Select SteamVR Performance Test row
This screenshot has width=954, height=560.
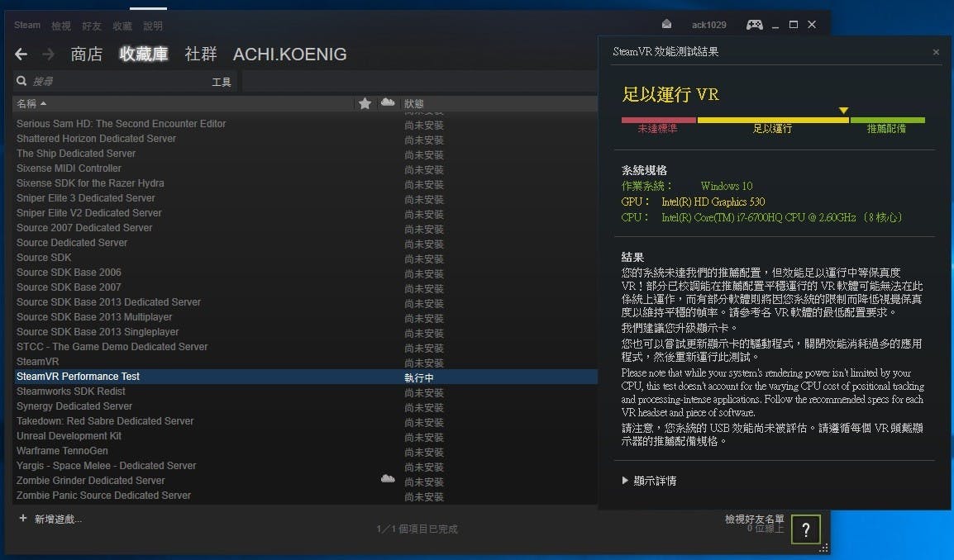[x=305, y=377]
